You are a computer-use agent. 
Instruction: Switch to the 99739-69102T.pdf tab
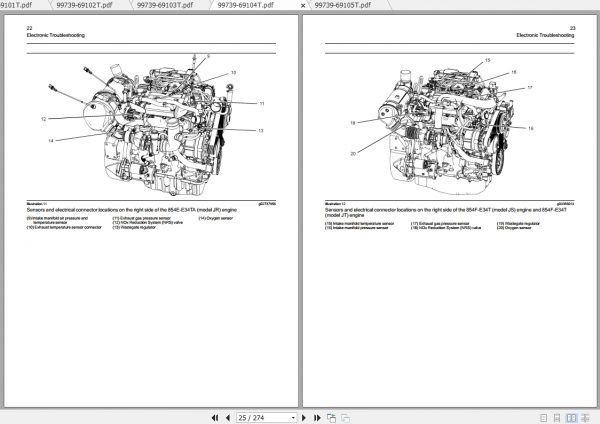(x=84, y=5)
